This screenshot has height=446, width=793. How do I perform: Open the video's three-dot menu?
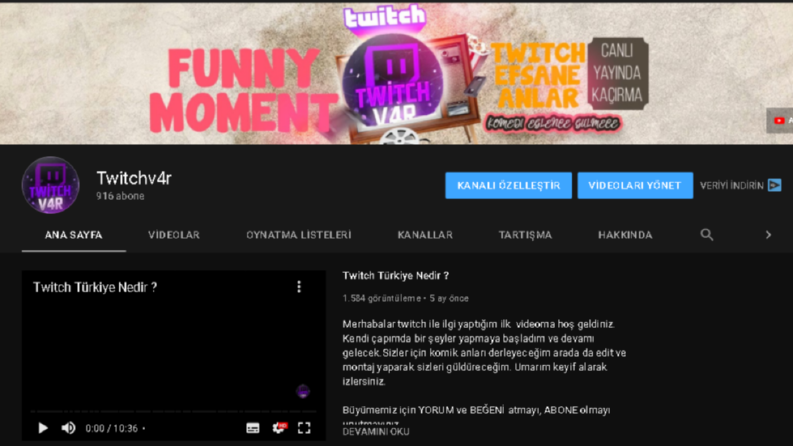coord(299,287)
